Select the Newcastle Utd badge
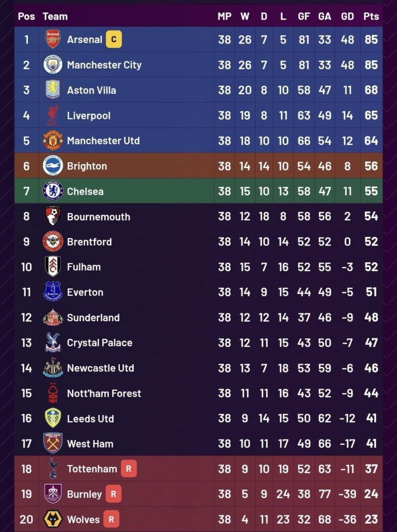The image size is (397, 532). tap(52, 368)
